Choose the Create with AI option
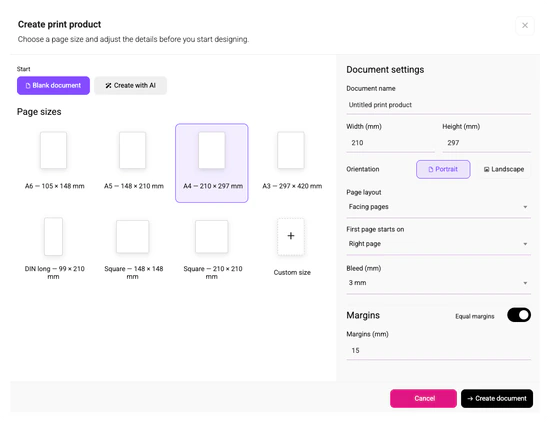The width and height of the screenshot is (550, 423). tap(130, 86)
